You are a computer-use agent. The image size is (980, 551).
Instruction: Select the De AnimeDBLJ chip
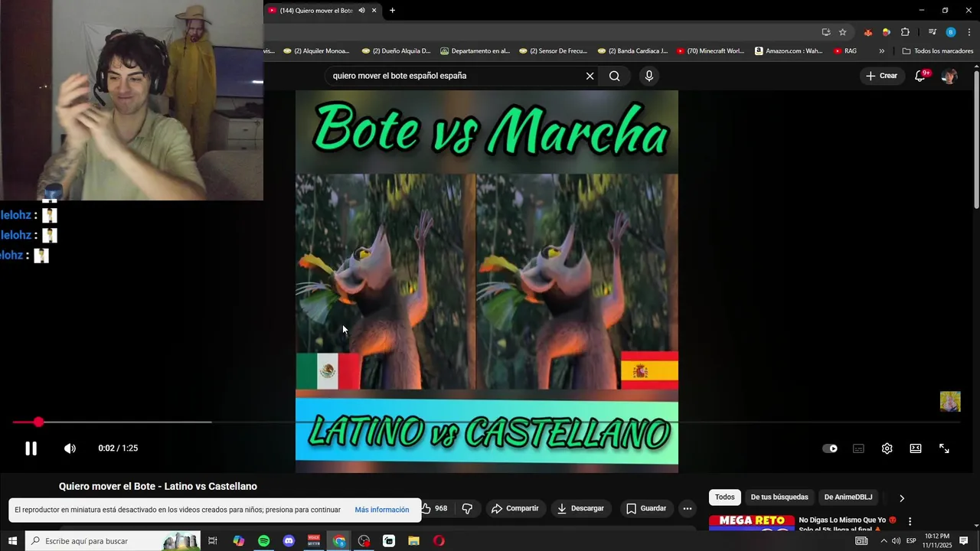[848, 497]
